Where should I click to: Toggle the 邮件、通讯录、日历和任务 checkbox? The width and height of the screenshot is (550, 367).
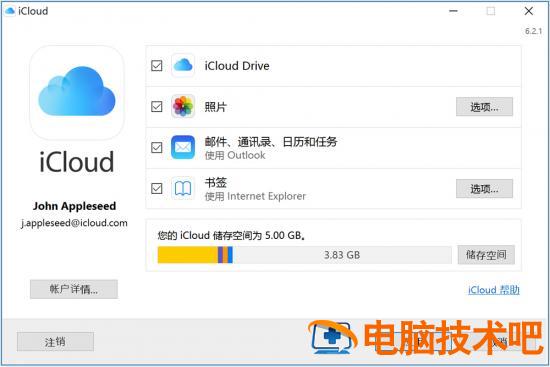click(x=156, y=147)
